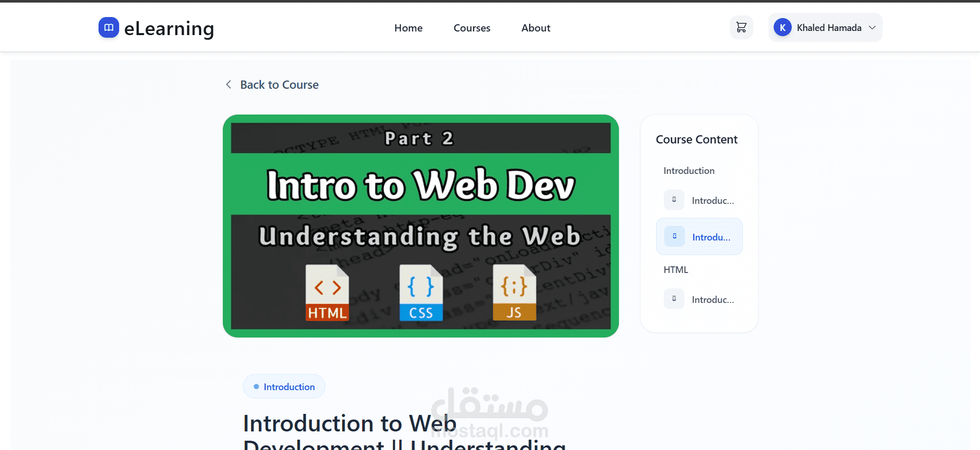The width and height of the screenshot is (980, 450).
Task: Expand the Khaled Hamada account dropdown chevron
Action: [872, 27]
